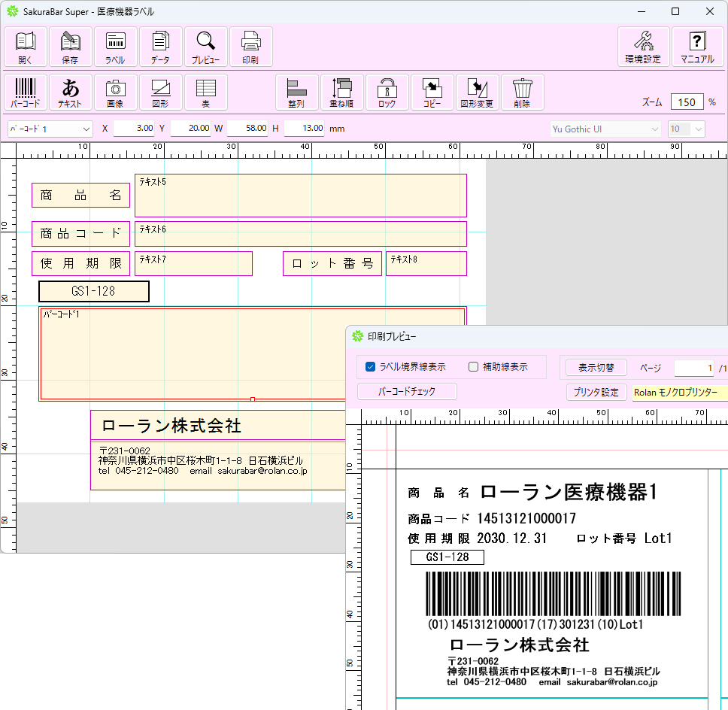
Task: Open the ラベル (Label) settings icon
Action: click(116, 47)
